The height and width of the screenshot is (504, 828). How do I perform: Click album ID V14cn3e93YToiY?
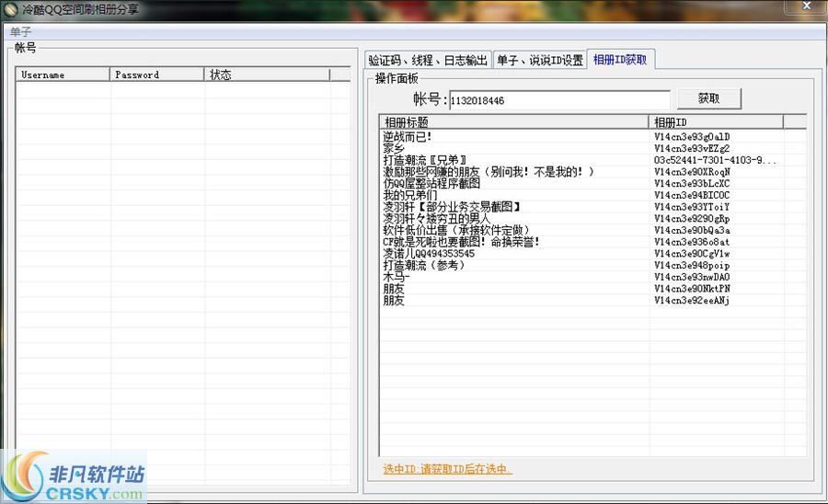click(692, 207)
